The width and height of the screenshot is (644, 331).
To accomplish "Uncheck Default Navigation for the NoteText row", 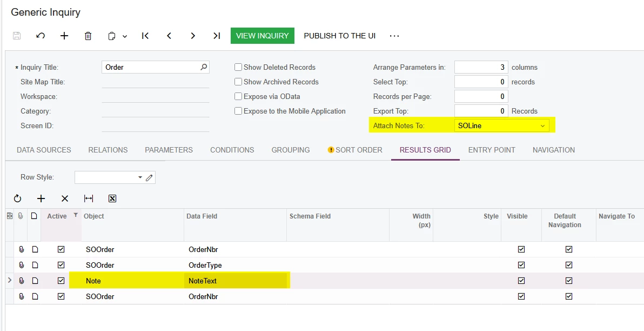I will pos(569,281).
